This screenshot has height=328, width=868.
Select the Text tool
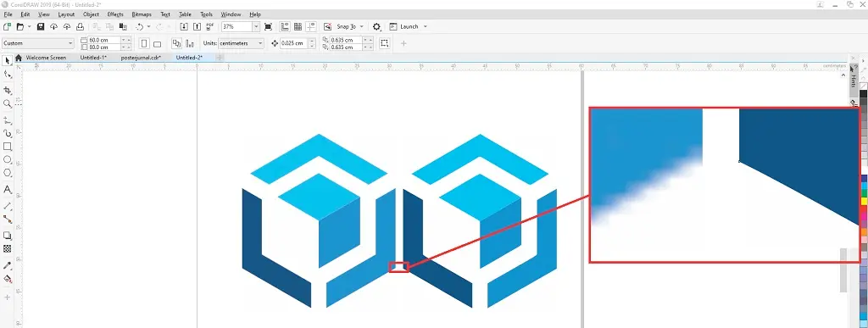click(7, 189)
